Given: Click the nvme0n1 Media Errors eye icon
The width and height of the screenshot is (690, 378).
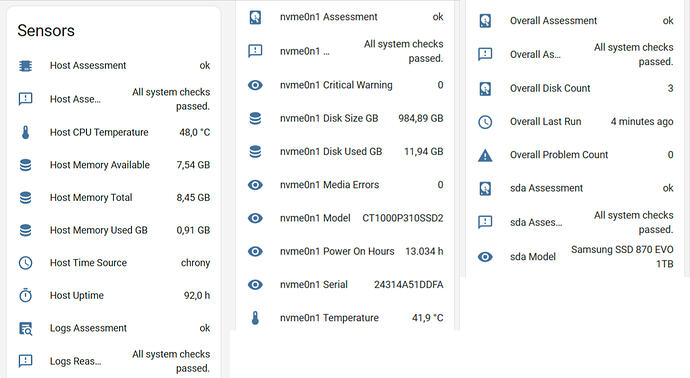Looking at the screenshot, I should pos(255,185).
